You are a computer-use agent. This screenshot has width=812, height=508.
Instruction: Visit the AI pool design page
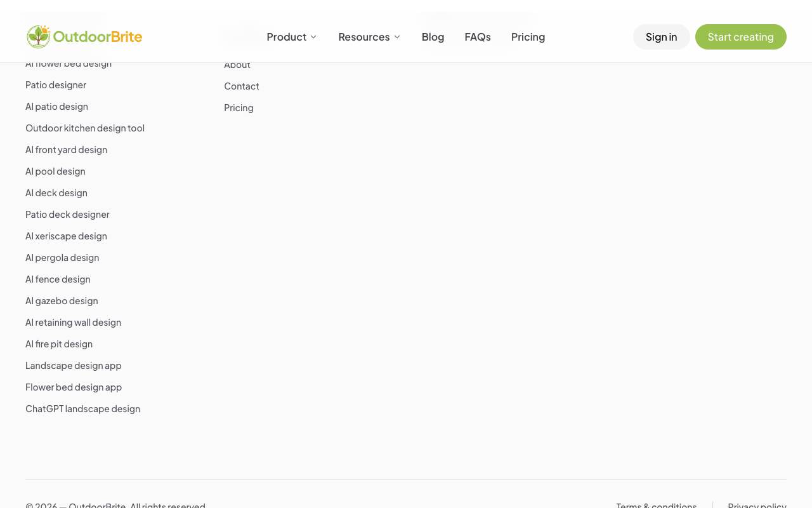point(55,171)
